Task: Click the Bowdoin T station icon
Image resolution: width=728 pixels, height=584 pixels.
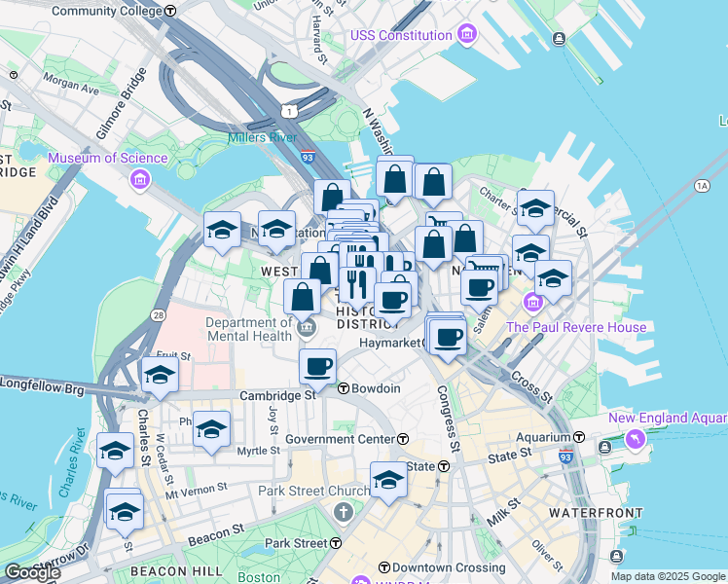Action: [344, 388]
